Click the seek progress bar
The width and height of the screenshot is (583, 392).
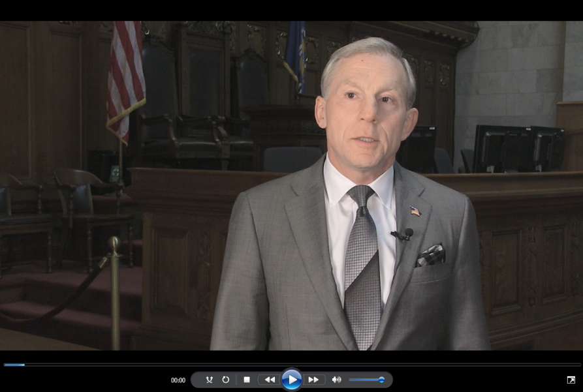[291, 365]
